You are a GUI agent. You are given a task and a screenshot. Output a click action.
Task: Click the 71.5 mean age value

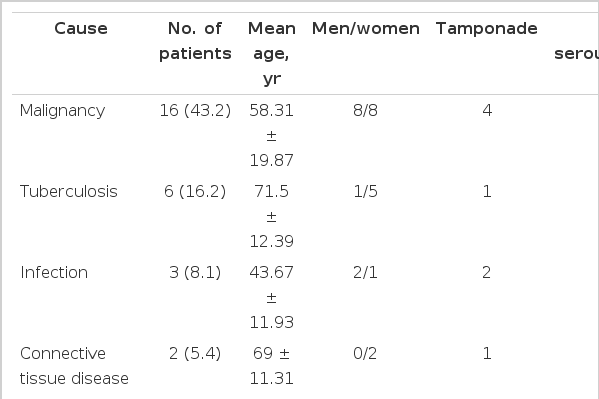(272, 191)
